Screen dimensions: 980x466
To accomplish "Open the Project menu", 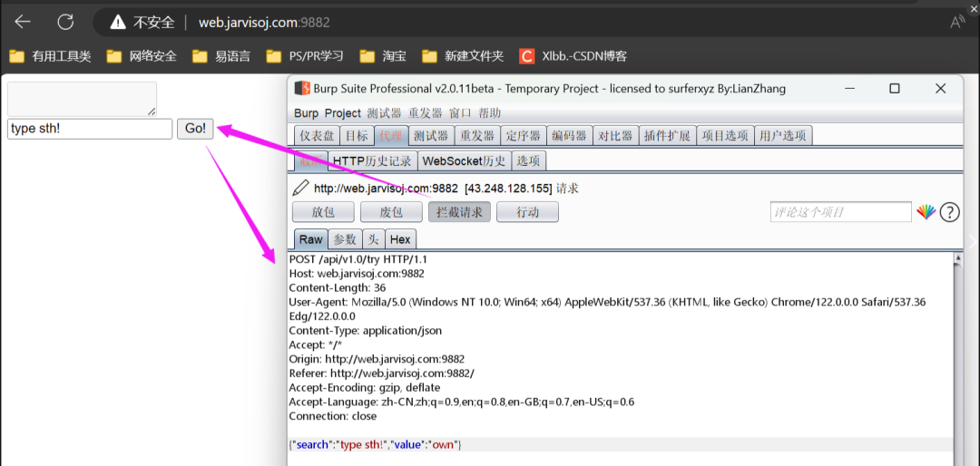I will pos(342,113).
